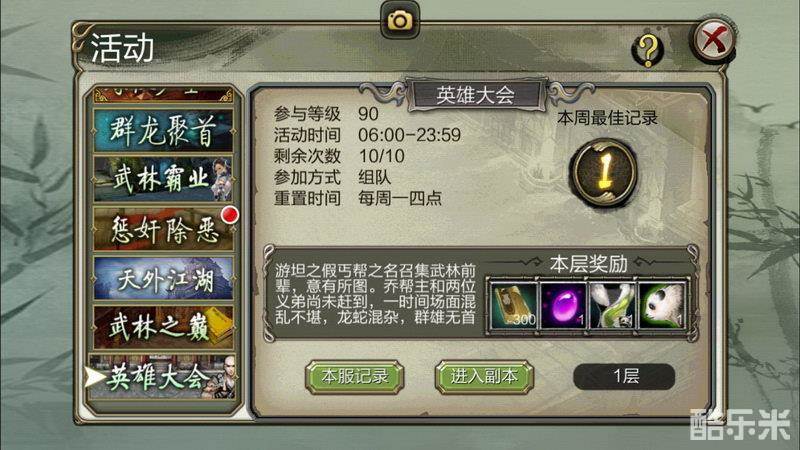This screenshot has height=450, width=800.
Task: Click the 进入副本 button
Action: pos(484,377)
